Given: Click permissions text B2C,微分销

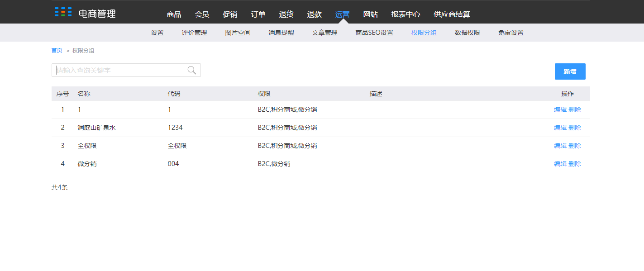Looking at the screenshot, I should pyautogui.click(x=274, y=164).
